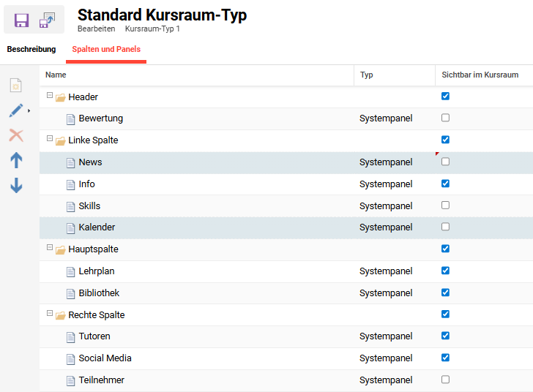Enable visibility checkbox for Bewertung
The image size is (533, 392).
pos(445,118)
